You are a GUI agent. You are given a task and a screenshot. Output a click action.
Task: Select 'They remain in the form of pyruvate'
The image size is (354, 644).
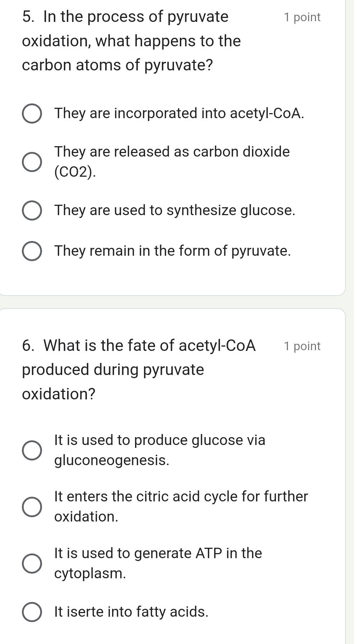pos(32,251)
